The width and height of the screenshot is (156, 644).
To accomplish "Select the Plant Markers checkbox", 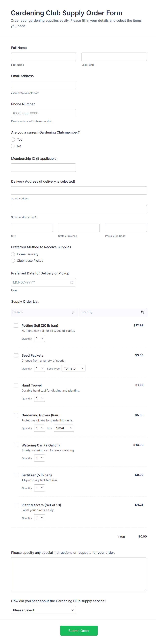I will pos(16,505).
